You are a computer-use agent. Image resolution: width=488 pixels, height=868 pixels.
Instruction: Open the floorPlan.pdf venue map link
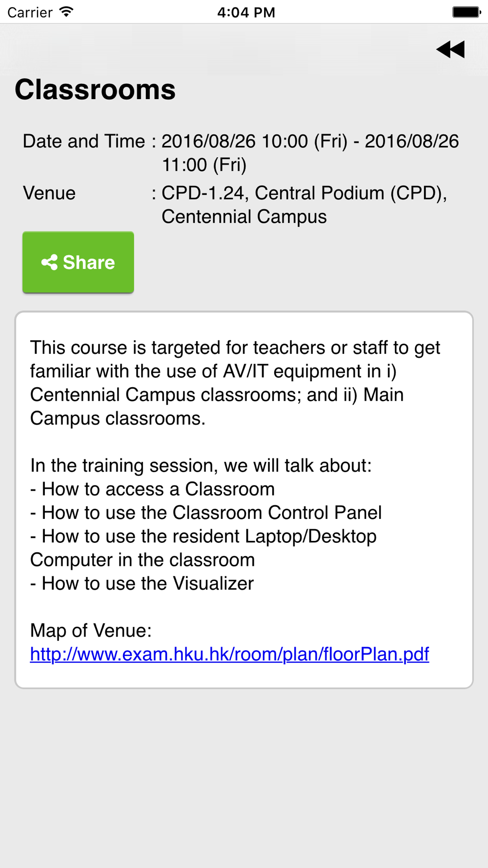coord(229,654)
